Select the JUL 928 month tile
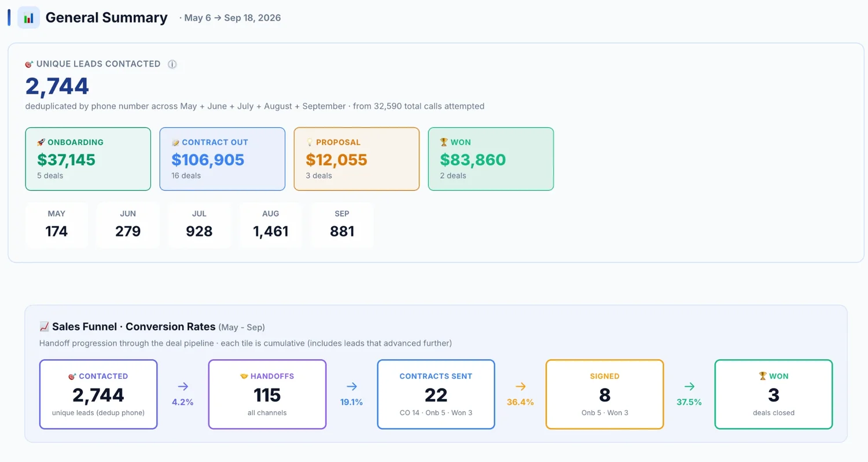 200,225
